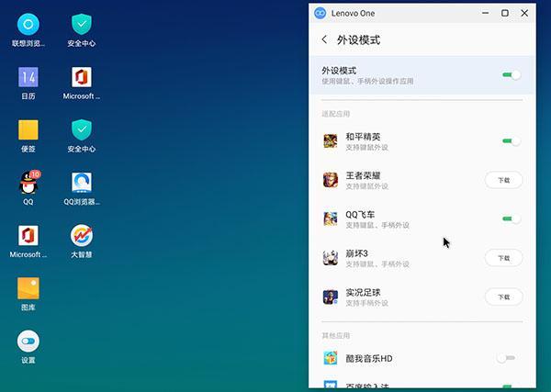The height and width of the screenshot is (392, 551).
Task: Download 崩坏3 with the 下载 button
Action: click(x=503, y=258)
